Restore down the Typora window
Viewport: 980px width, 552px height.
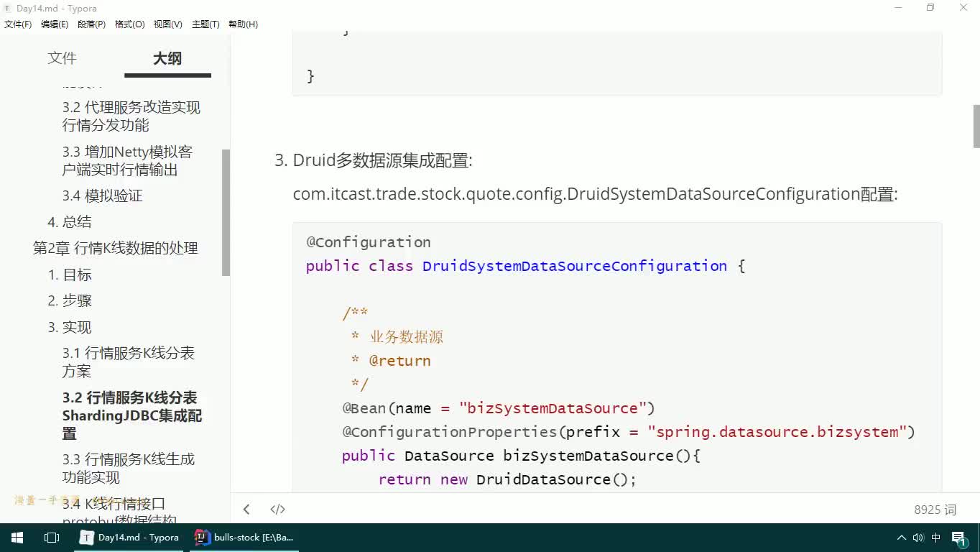(930, 8)
